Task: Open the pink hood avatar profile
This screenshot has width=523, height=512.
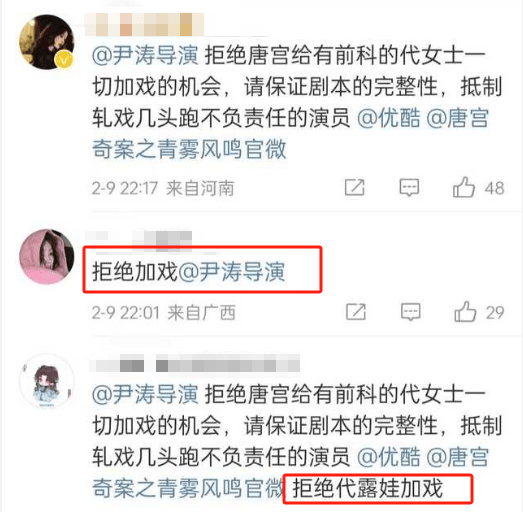Action: (x=47, y=256)
